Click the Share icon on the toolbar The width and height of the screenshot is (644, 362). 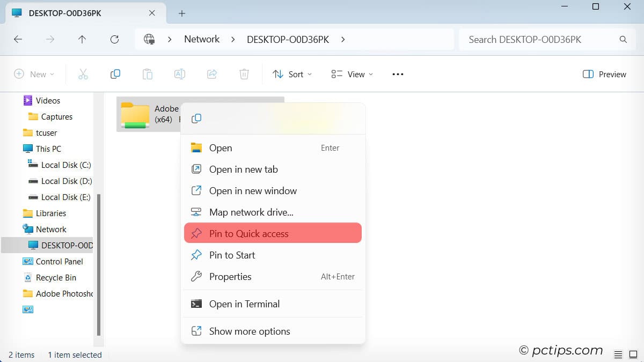point(212,74)
